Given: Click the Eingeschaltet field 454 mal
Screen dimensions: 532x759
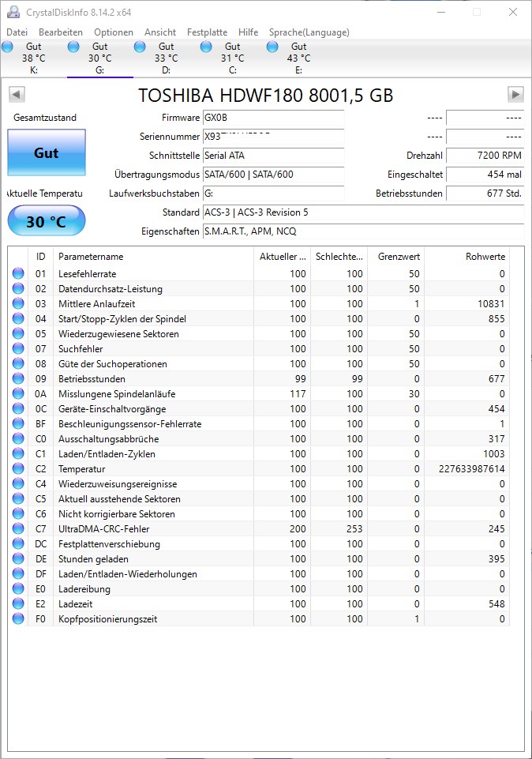Looking at the screenshot, I should (x=485, y=175).
